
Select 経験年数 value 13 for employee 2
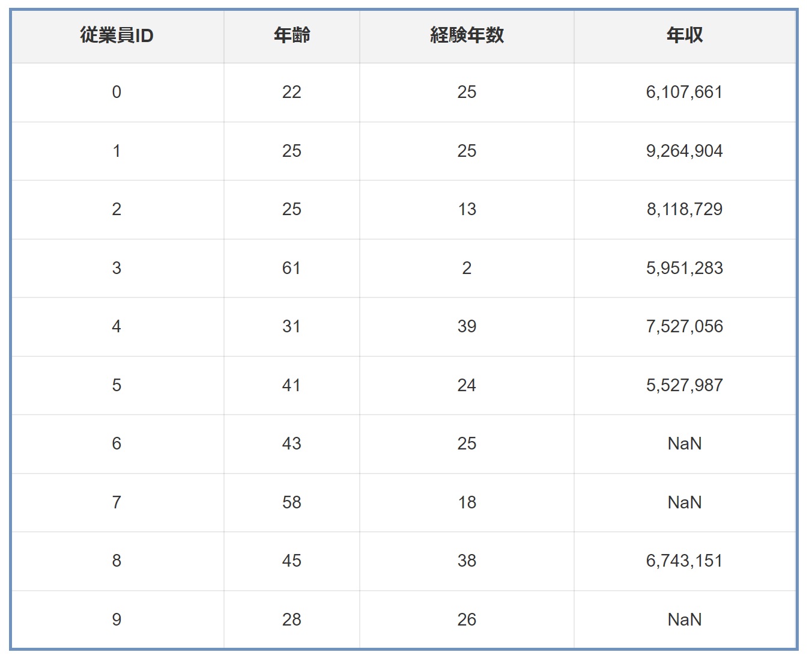pyautogui.click(x=467, y=210)
